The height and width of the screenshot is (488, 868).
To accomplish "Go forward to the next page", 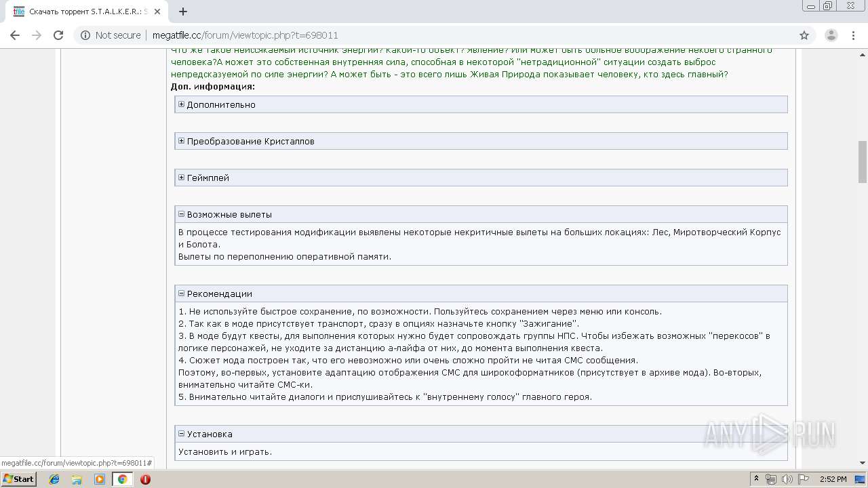I will [x=37, y=35].
